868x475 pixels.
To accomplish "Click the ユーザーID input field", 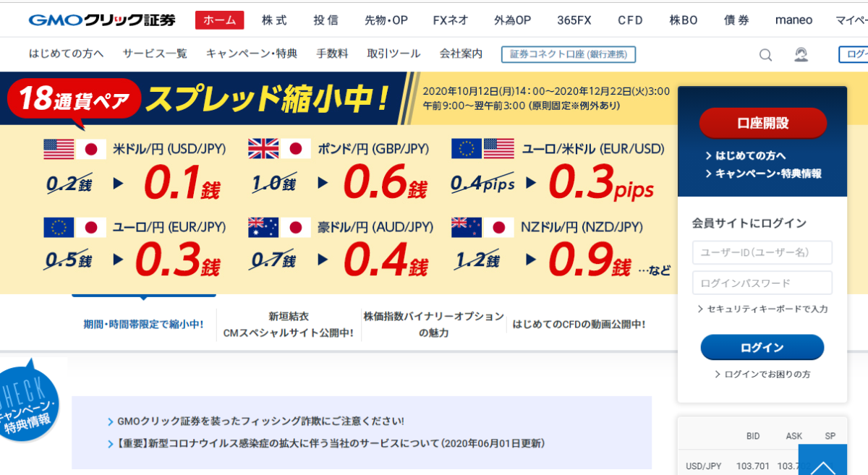I will (762, 252).
